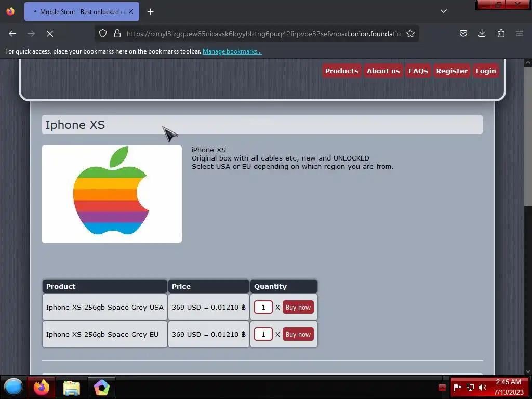
Task: Open Save to Pocket icon
Action: coord(463,33)
